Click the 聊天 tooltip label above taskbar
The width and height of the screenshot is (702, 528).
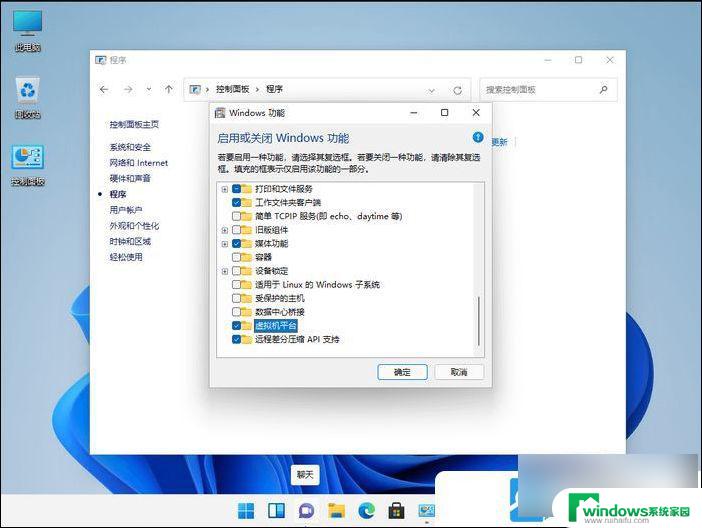pos(305,474)
